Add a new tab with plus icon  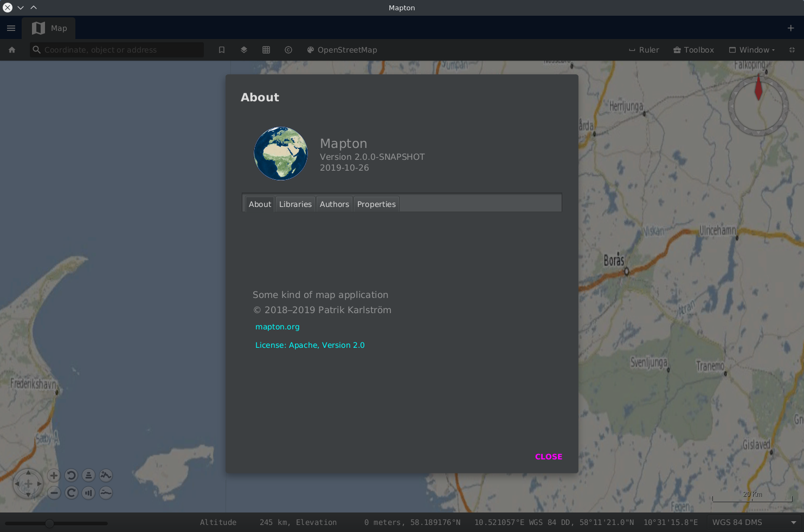tap(791, 28)
